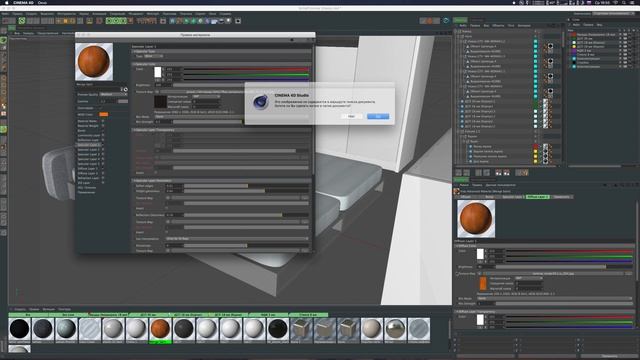Click the orange X-axis lock icon in toolbar
This screenshot has width=640, height=360.
tap(60, 20)
